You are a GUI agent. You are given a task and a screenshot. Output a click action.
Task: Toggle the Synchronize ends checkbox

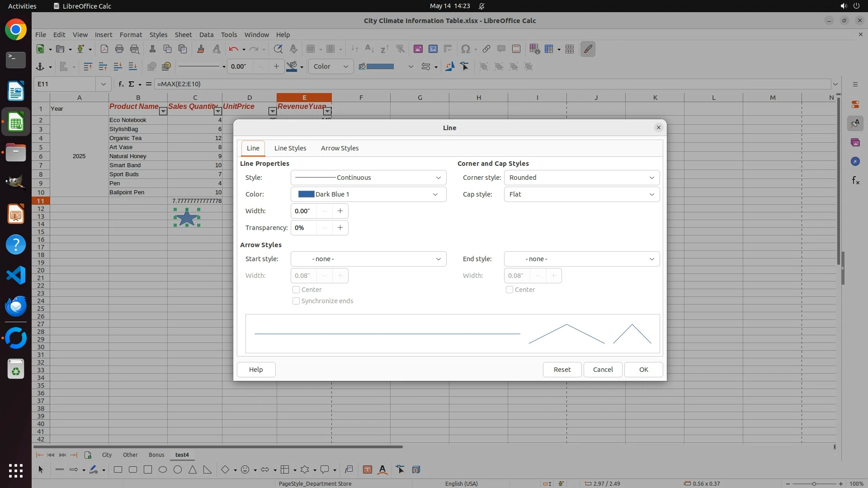pos(296,301)
